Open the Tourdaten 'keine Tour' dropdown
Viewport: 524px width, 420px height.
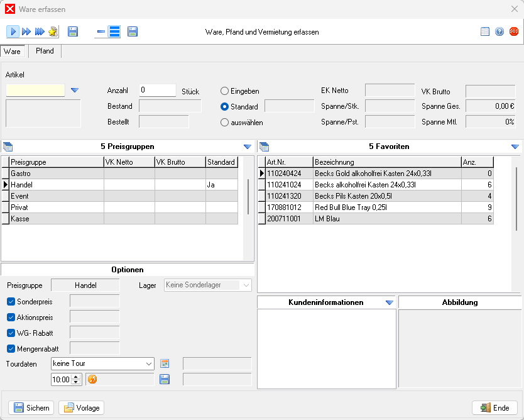[x=148, y=363]
